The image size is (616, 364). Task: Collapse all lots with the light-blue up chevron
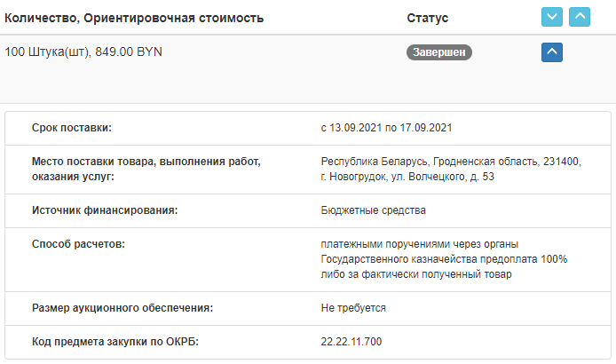coord(580,17)
